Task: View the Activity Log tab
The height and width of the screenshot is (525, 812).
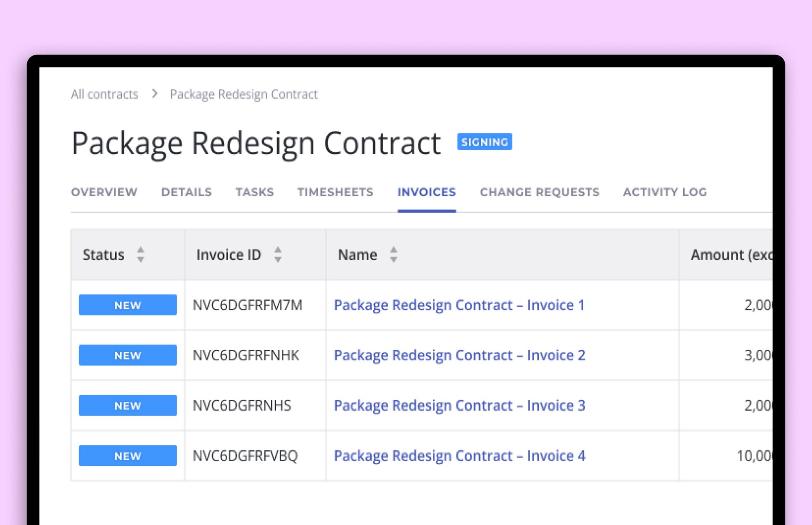Action: [x=665, y=192]
